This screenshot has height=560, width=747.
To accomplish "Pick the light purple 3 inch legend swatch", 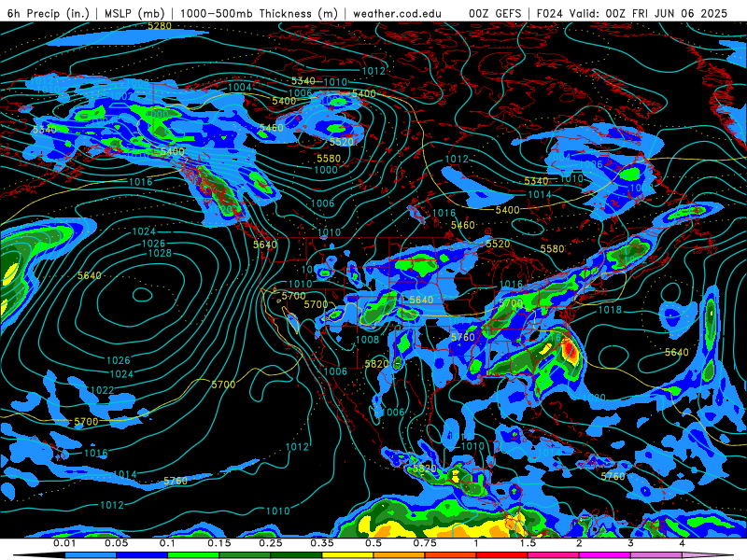I will coord(656,555).
